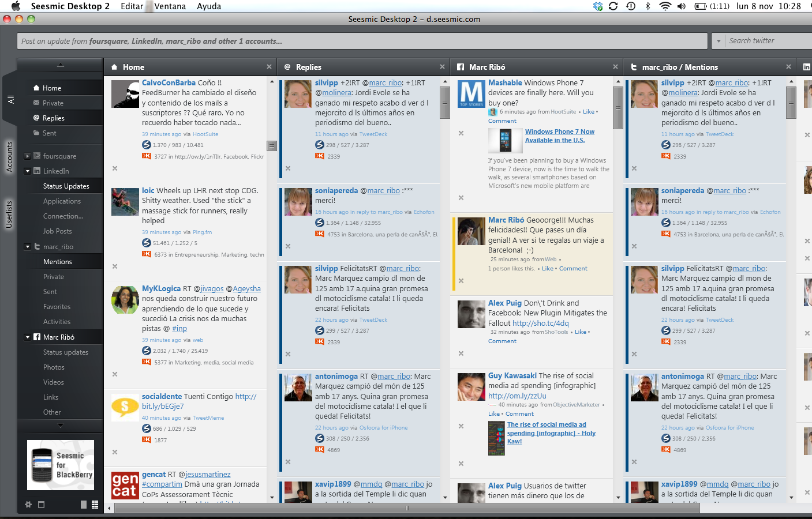Select the All vertical tab
Image resolution: width=812 pixels, height=519 pixels.
10,99
